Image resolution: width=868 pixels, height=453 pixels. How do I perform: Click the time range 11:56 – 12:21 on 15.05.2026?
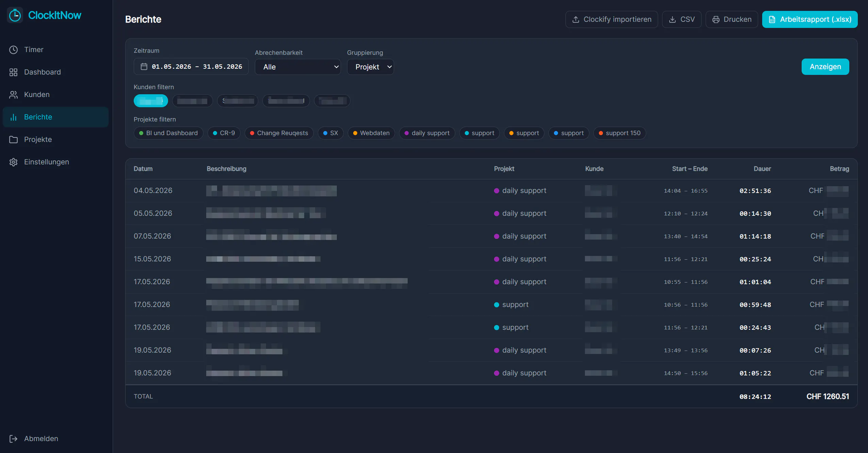686,259
